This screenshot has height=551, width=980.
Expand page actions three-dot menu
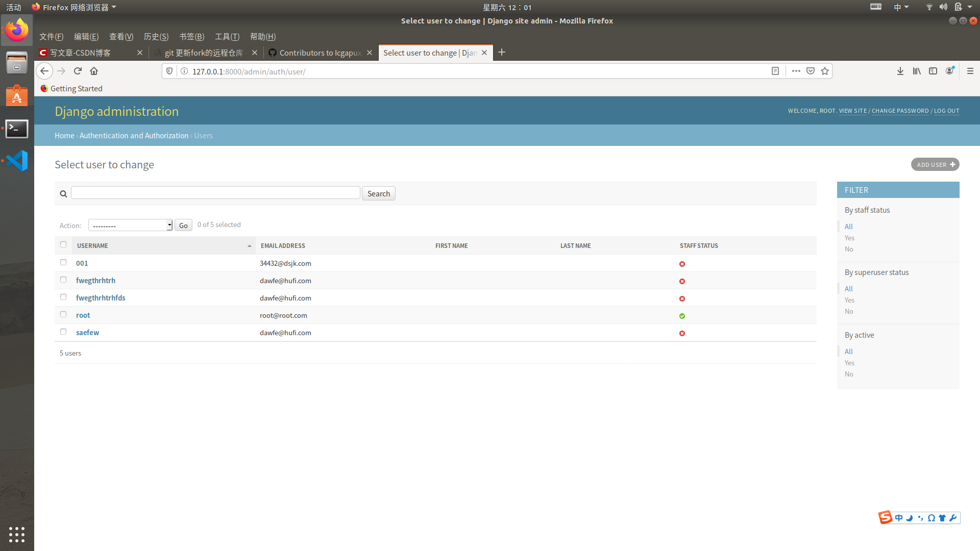(796, 71)
